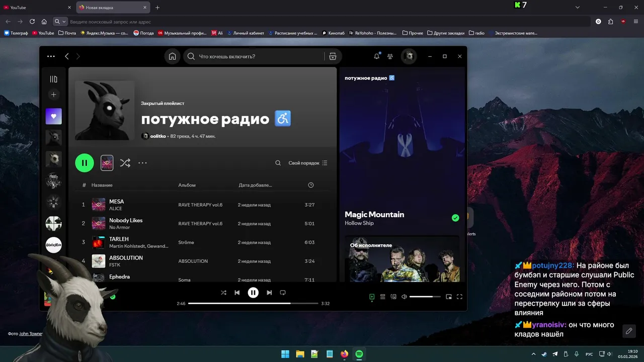644x362 pixels.
Task: Open playlist owner oolitko profile
Action: [x=158, y=136]
